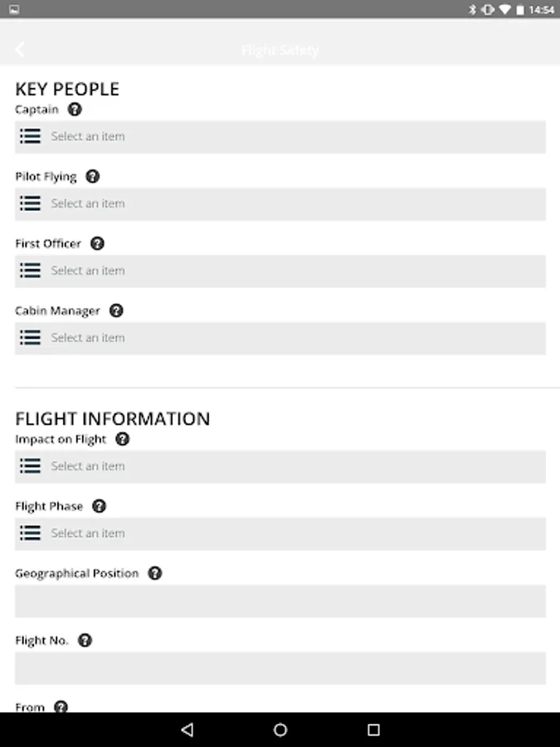This screenshot has height=747, width=560.
Task: Tap the Flight Phase help icon
Action: click(100, 506)
